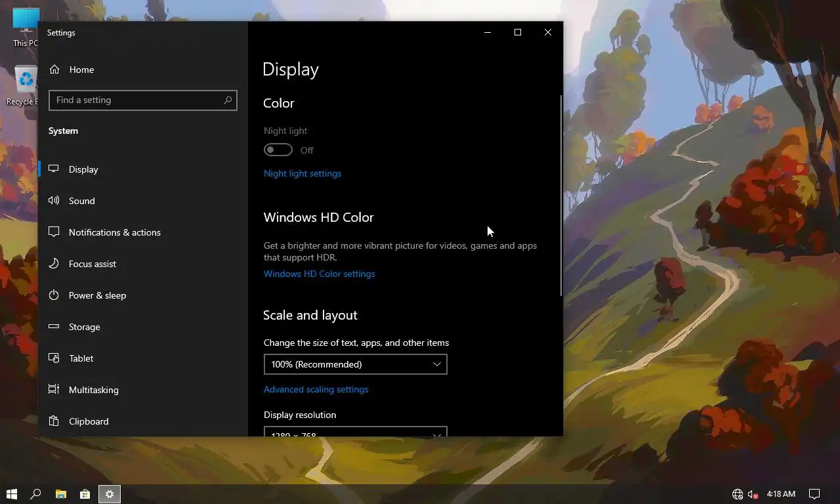Viewport: 840px width, 504px height.
Task: Click the Focus assist moon icon
Action: pos(54,264)
